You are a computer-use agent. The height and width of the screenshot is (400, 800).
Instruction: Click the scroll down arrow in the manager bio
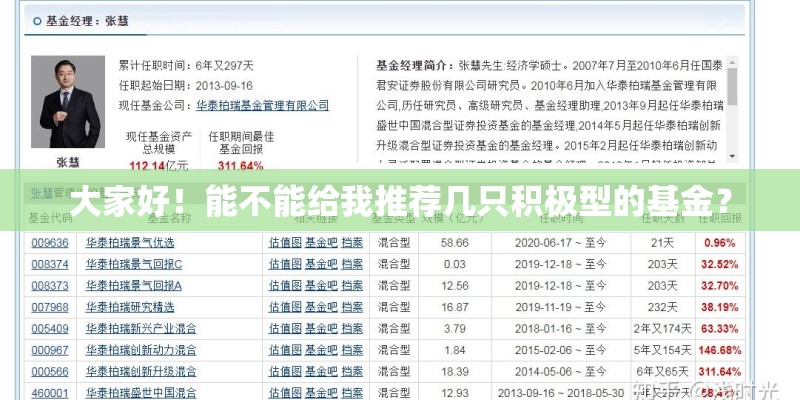click(x=732, y=156)
